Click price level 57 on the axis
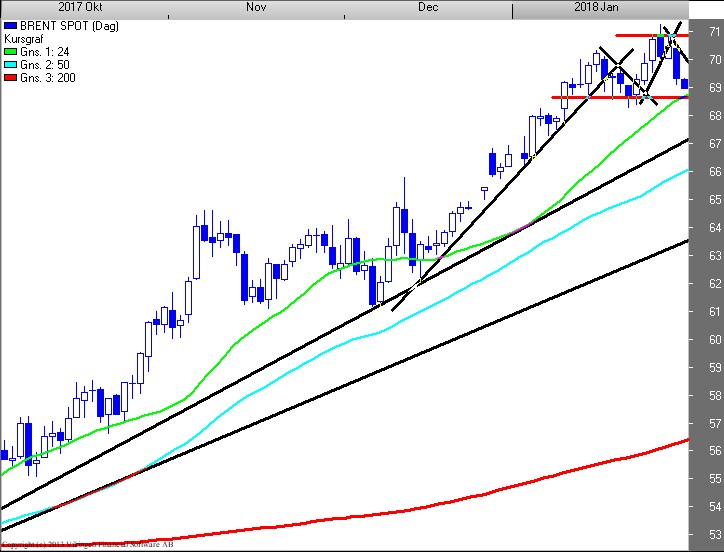The width and height of the screenshot is (724, 552). click(715, 423)
